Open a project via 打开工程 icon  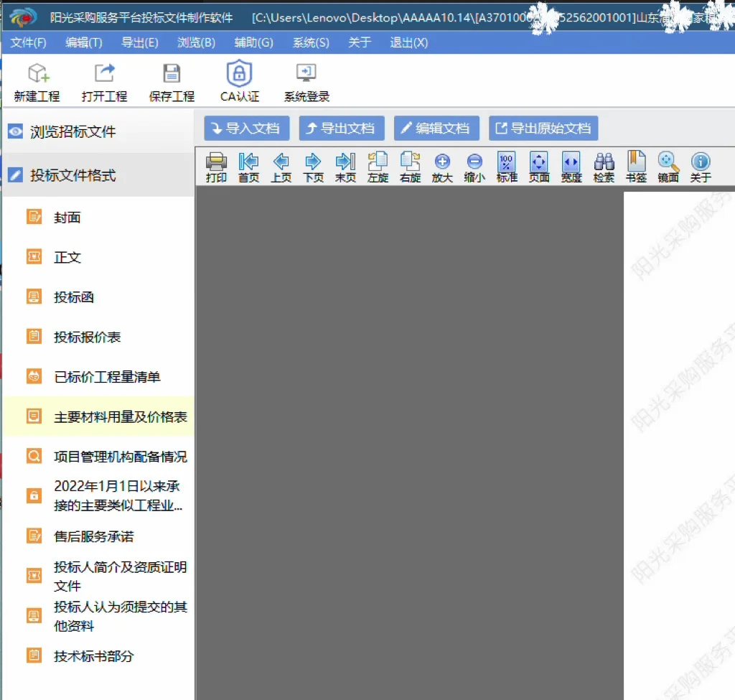pos(103,80)
